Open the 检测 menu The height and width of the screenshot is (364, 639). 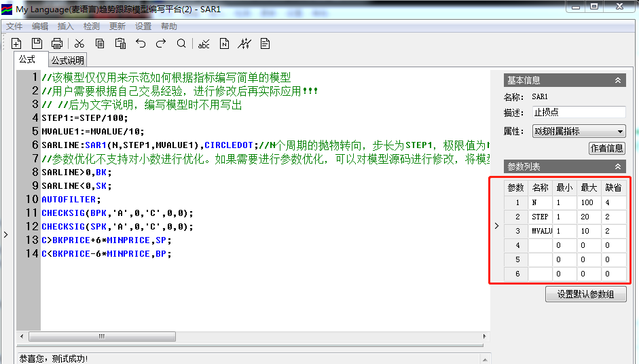[91, 26]
